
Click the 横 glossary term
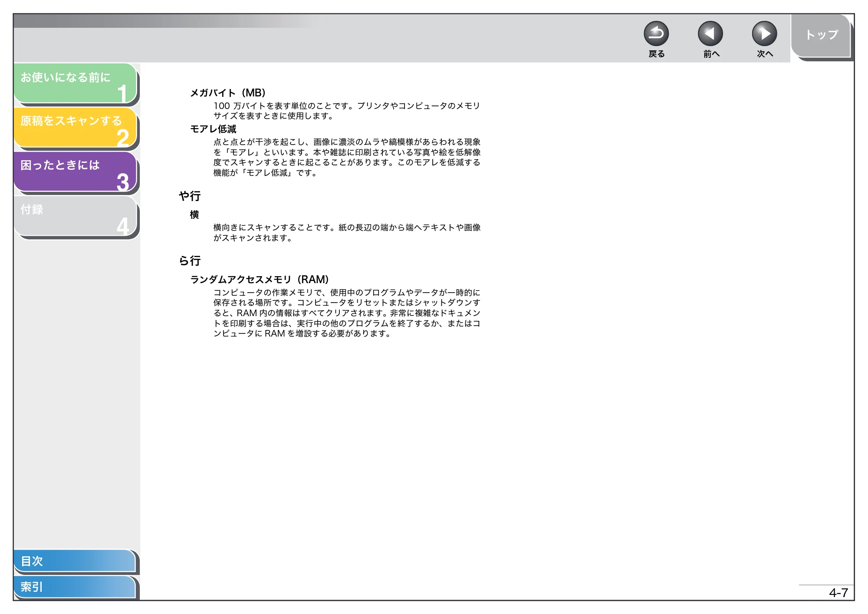point(194,215)
